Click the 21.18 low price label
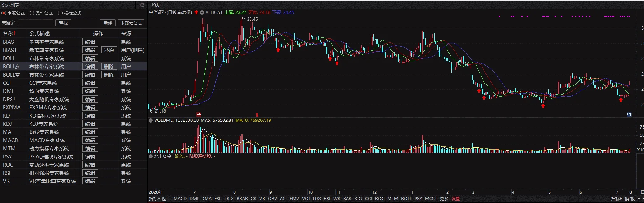The height and width of the screenshot is (203, 644). tap(160, 111)
